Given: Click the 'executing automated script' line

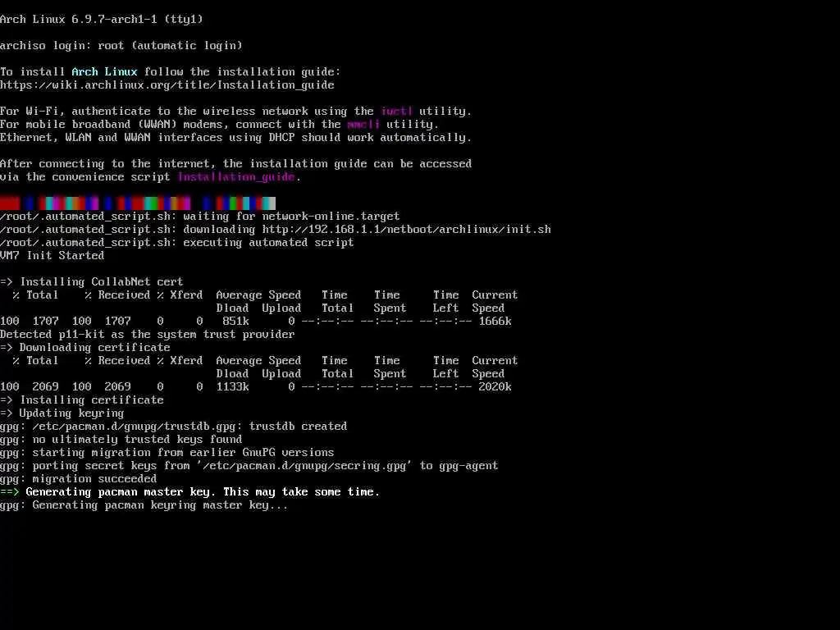Looking at the screenshot, I should click(x=177, y=242).
